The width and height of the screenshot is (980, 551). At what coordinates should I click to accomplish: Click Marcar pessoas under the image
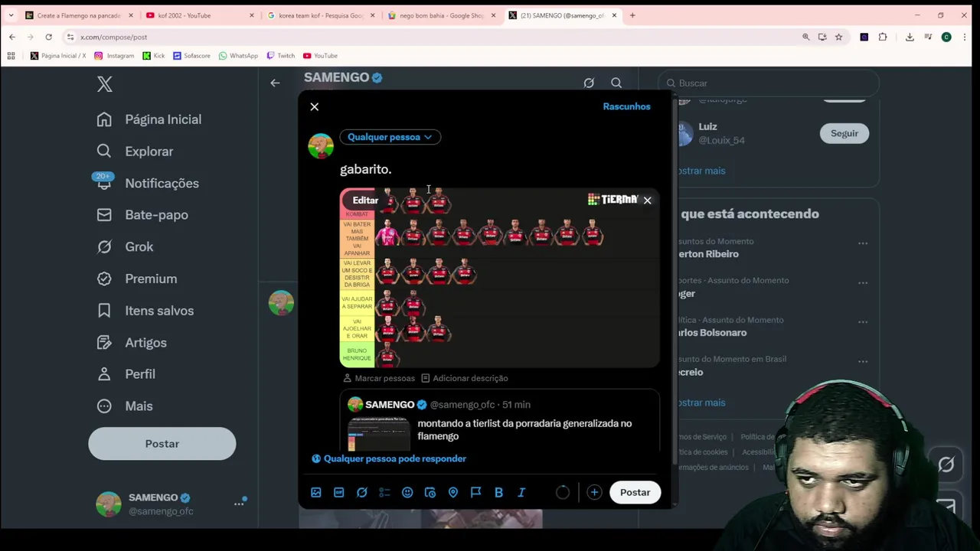(378, 378)
